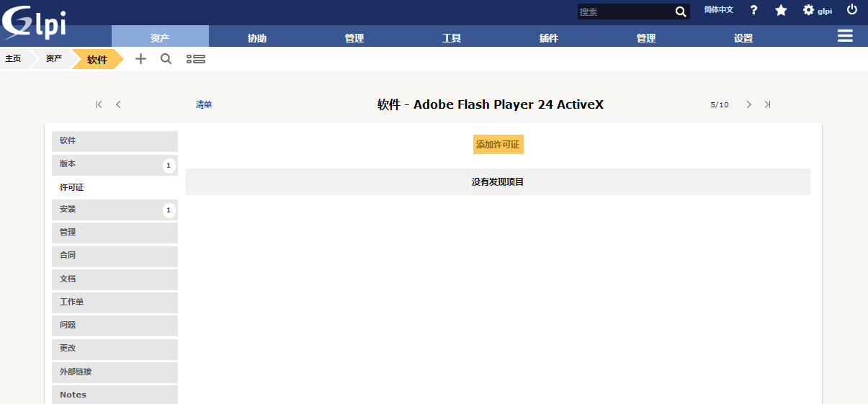
Task: Go to 软件 breadcrumb
Action: 97,60
